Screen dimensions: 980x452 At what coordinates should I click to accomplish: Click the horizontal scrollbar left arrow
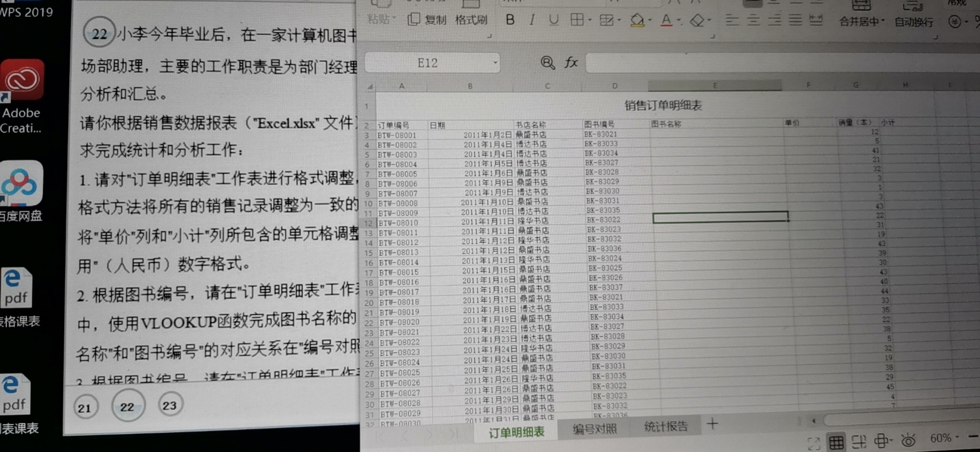pos(814,421)
